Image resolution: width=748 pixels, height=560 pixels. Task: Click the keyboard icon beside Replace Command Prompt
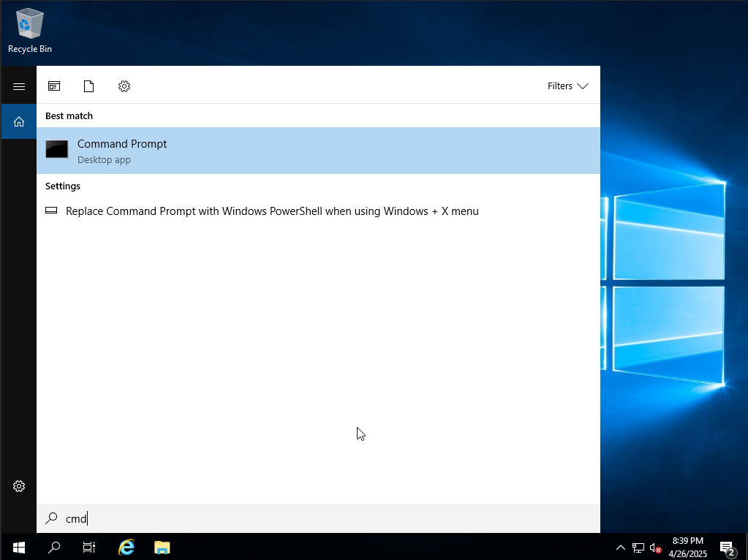tap(51, 211)
